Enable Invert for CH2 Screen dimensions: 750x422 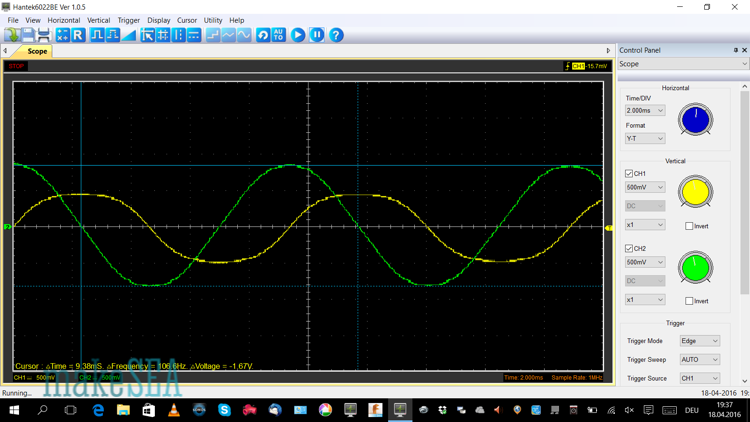(689, 301)
